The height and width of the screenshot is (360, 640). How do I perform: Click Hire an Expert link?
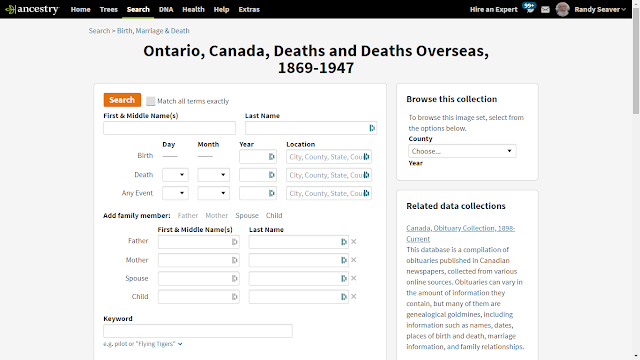pos(493,9)
